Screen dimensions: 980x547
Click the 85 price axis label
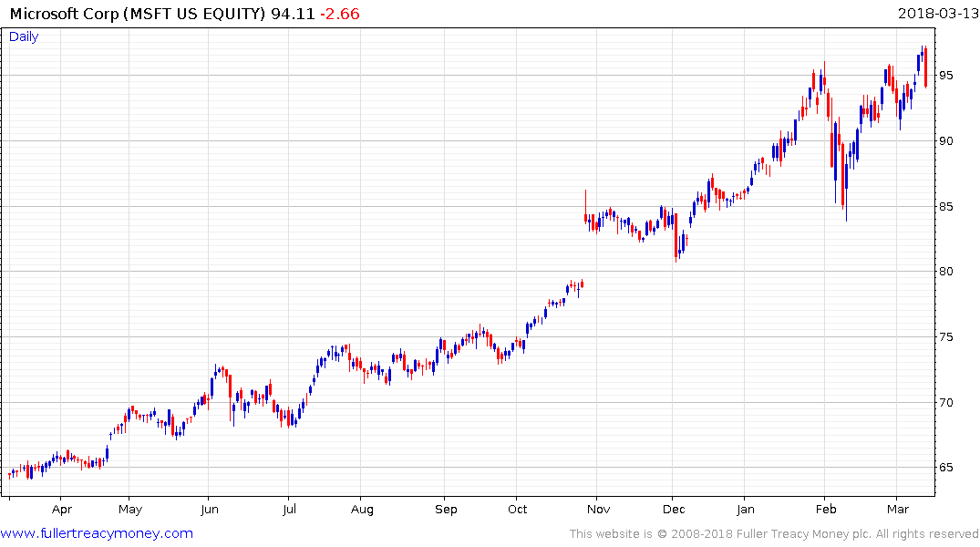[x=945, y=206]
